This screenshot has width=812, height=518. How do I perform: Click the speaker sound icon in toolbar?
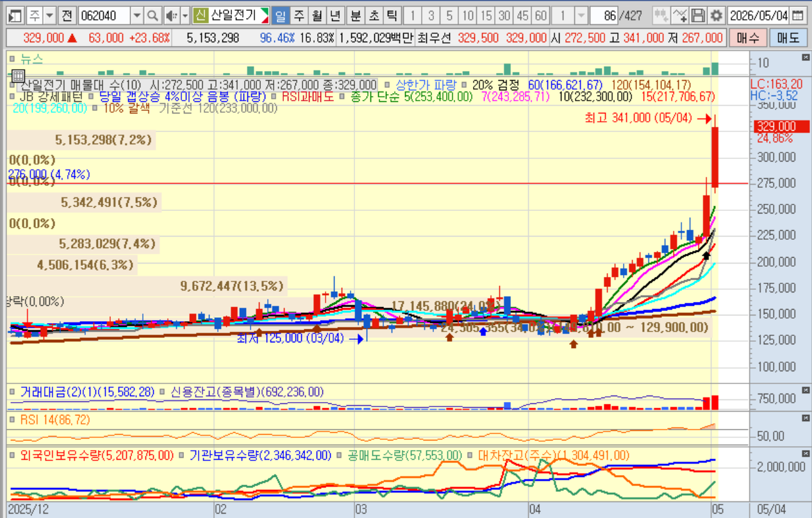click(171, 15)
